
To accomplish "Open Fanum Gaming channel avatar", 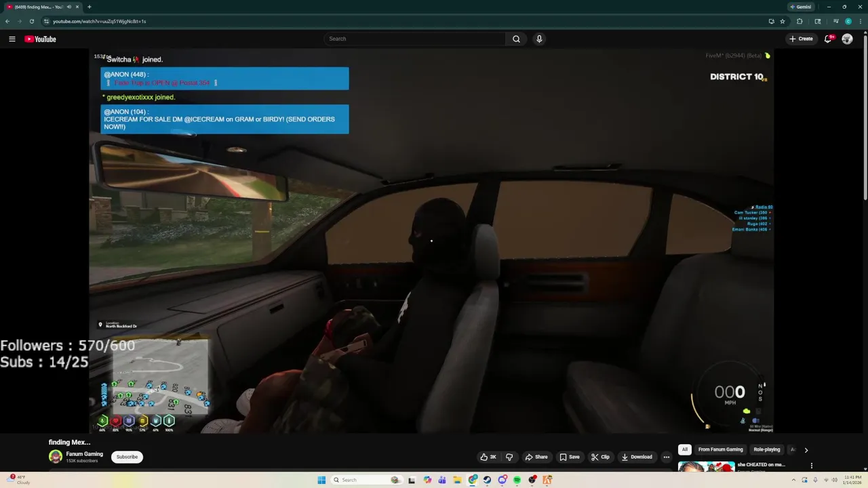I will pyautogui.click(x=56, y=457).
